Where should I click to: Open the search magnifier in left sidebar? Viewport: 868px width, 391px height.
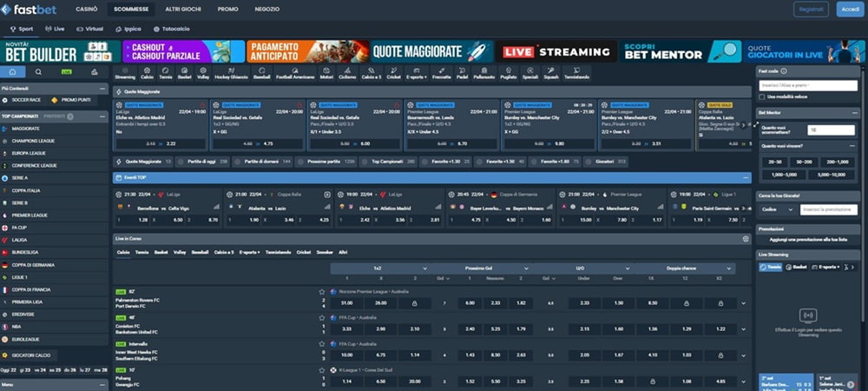coord(38,72)
